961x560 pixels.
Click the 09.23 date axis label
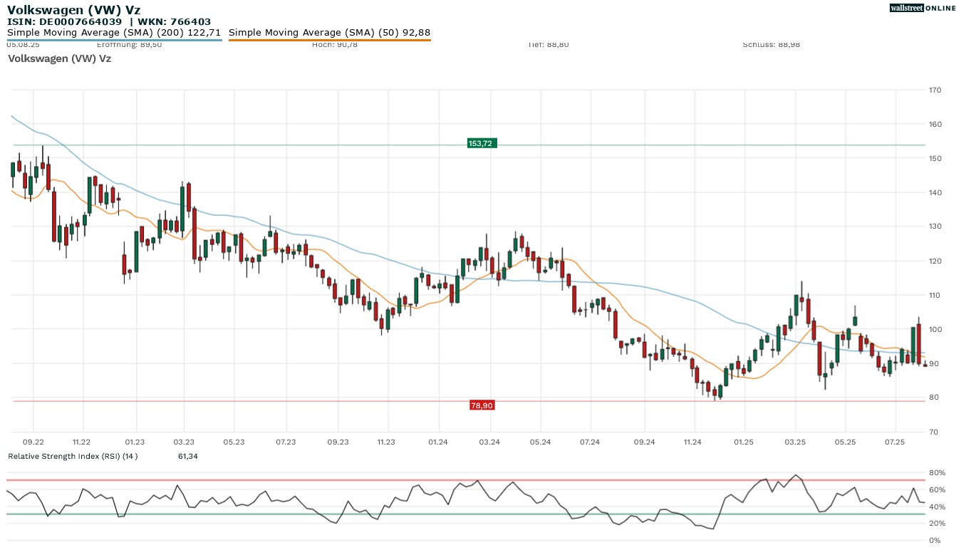(x=338, y=442)
